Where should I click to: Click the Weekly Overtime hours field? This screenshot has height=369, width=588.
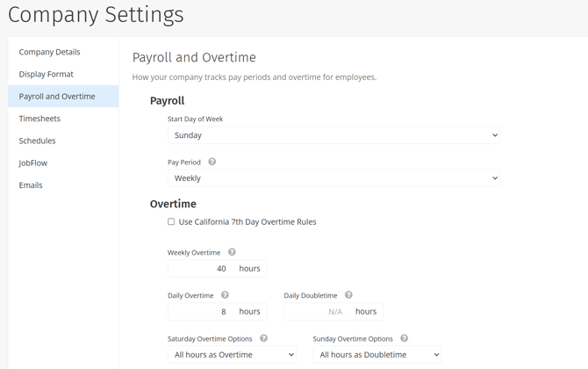point(202,269)
